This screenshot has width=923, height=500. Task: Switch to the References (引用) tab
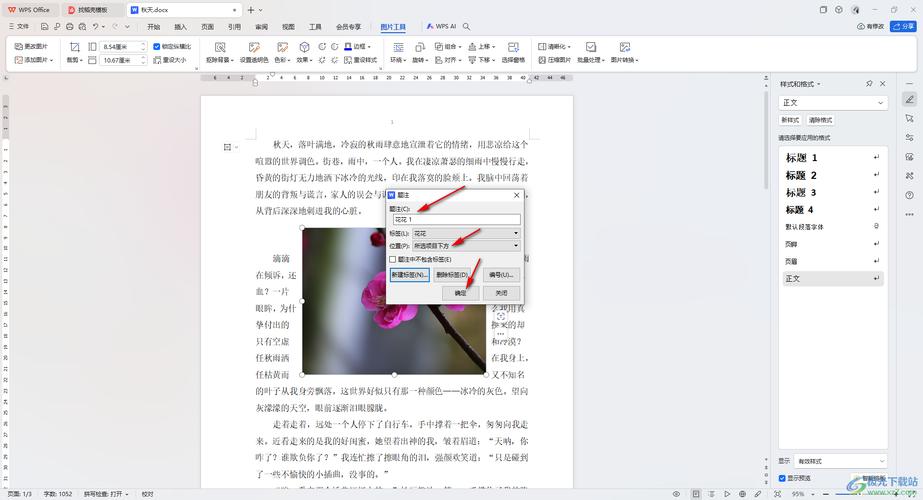pos(234,27)
